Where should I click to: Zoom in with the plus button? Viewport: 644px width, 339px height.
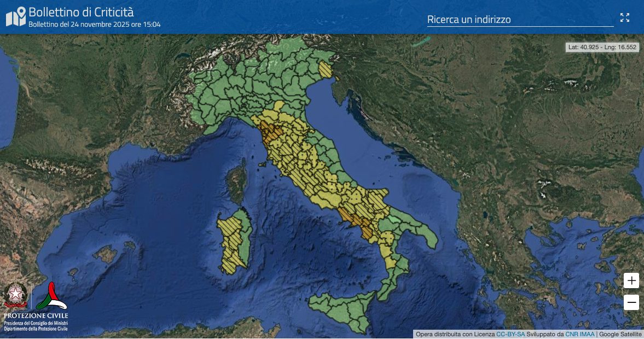(x=631, y=280)
